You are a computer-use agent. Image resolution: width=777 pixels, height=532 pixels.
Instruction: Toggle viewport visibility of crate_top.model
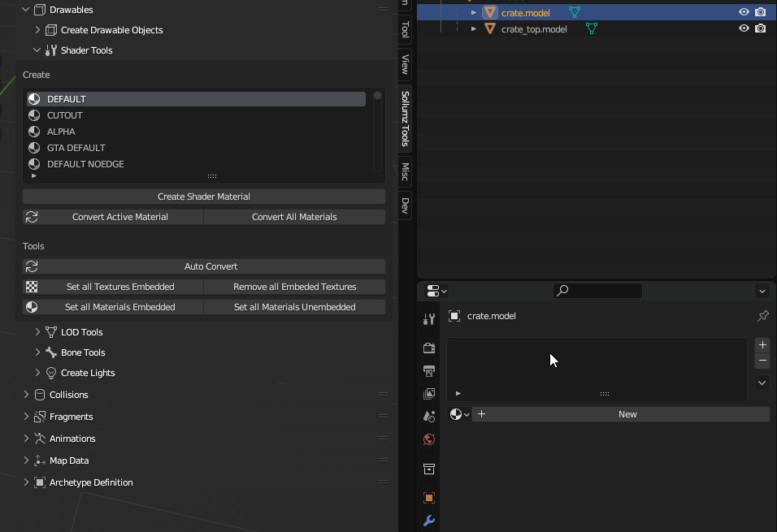(744, 28)
